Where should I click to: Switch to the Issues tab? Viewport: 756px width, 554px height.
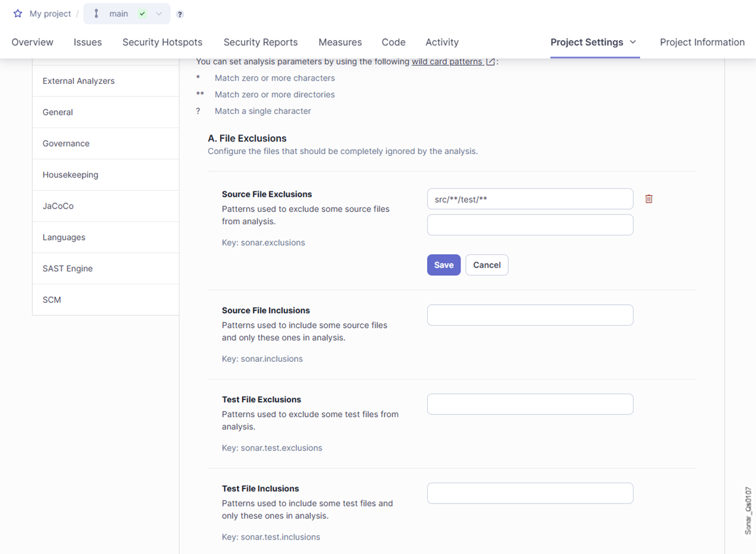coord(88,42)
